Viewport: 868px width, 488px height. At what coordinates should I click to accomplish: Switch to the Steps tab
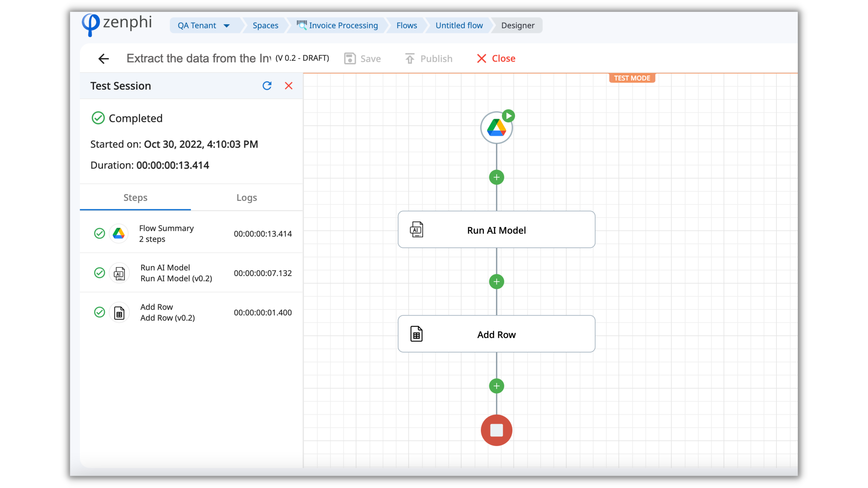pos(135,198)
